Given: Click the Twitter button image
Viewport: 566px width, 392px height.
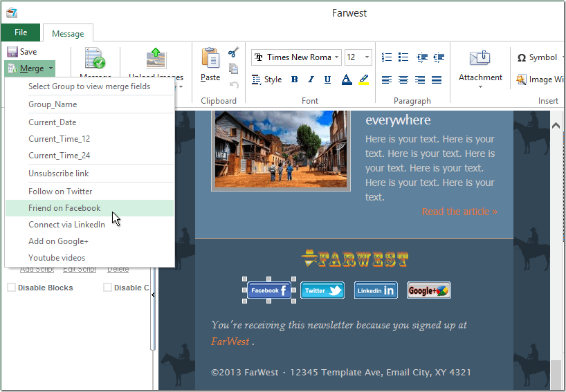Looking at the screenshot, I should [x=322, y=290].
